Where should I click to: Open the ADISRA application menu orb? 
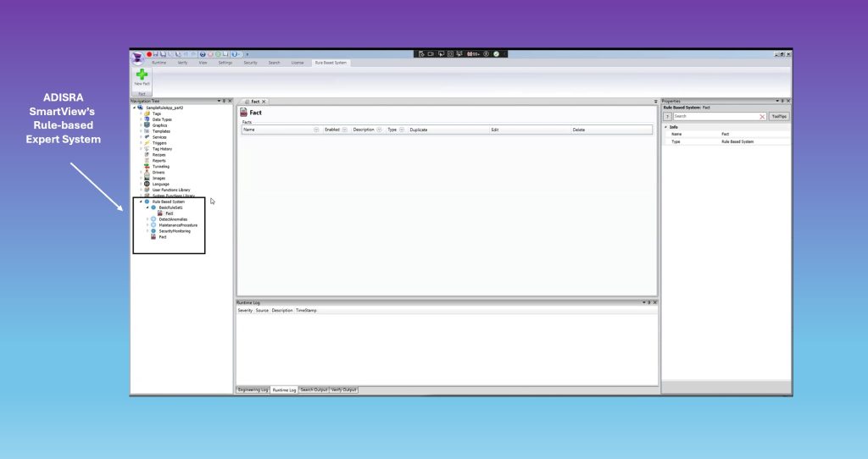tap(136, 58)
